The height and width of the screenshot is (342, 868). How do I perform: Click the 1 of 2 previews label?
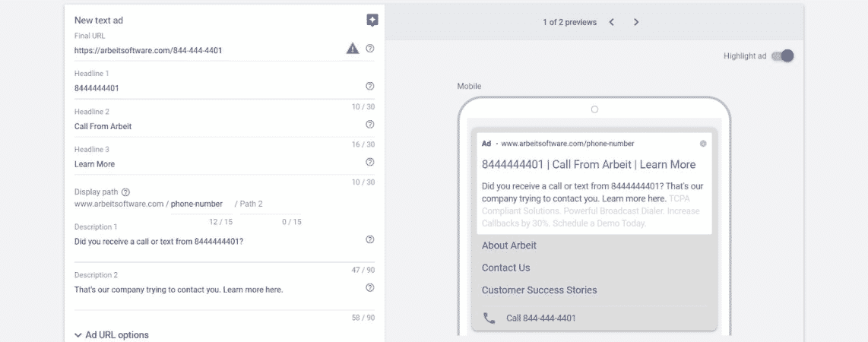(569, 22)
